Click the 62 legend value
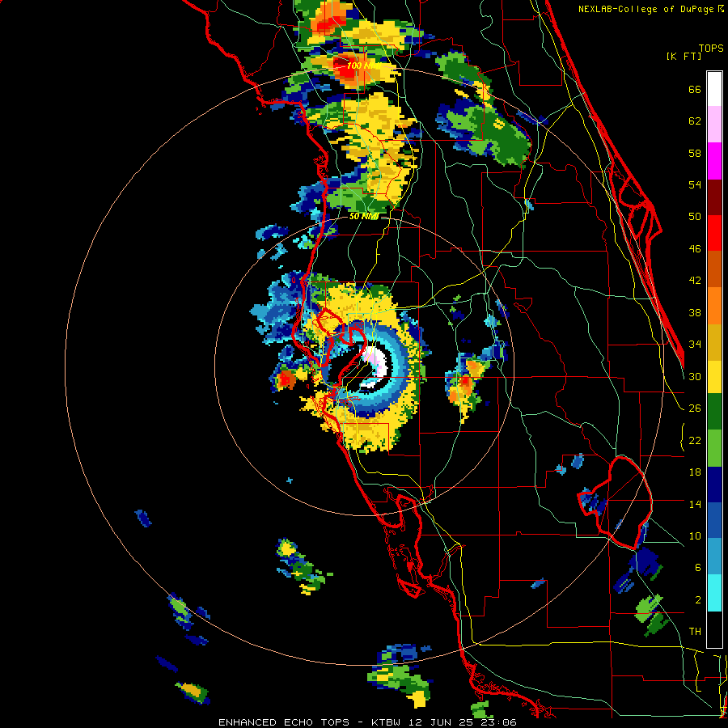Screen dimensions: 728x728 [x=695, y=121]
